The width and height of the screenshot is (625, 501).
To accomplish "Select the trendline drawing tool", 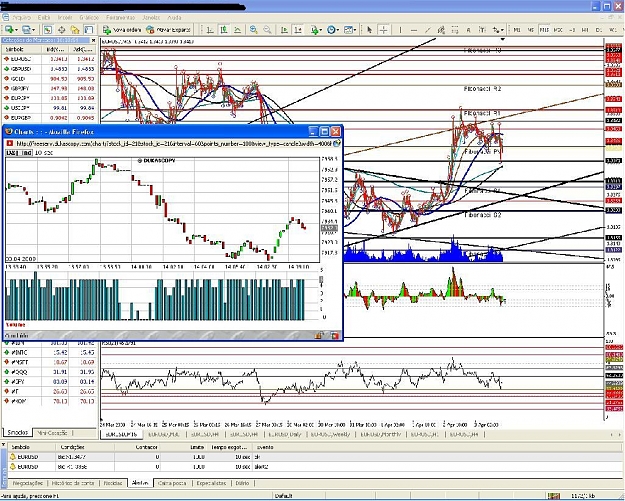I will tap(427, 30).
